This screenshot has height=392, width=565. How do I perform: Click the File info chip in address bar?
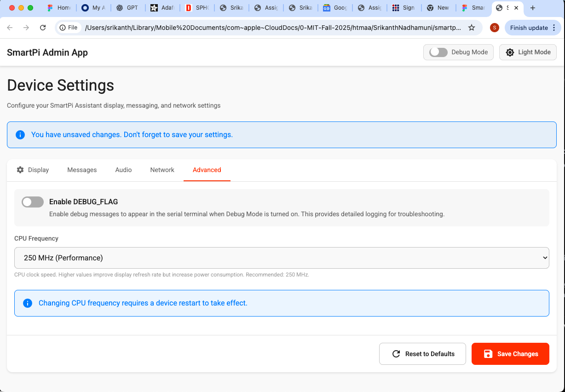pyautogui.click(x=68, y=28)
